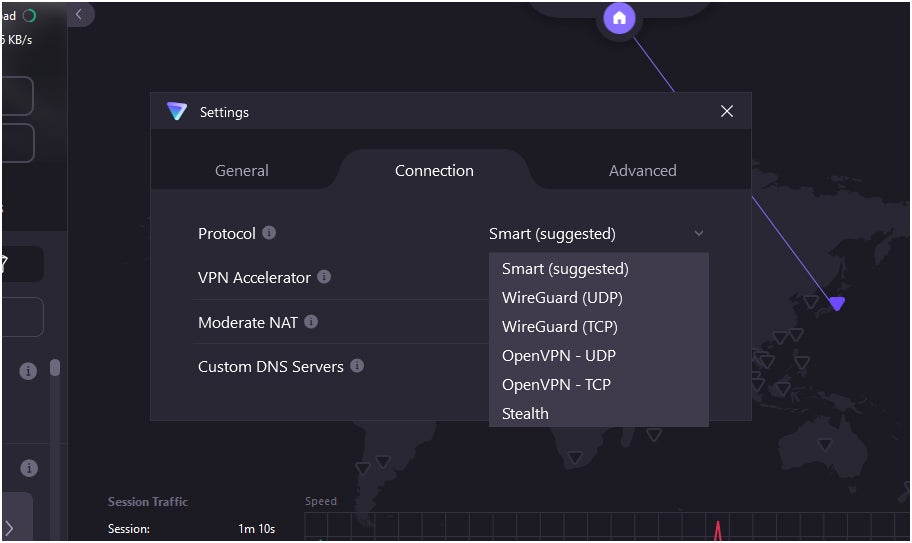Click the info icon next to Moderate NAT

pyautogui.click(x=311, y=321)
